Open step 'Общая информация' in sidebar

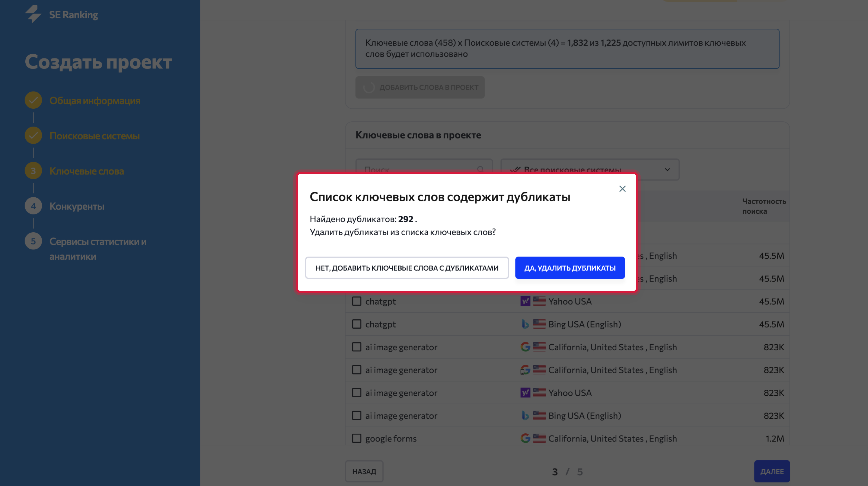pos(95,101)
